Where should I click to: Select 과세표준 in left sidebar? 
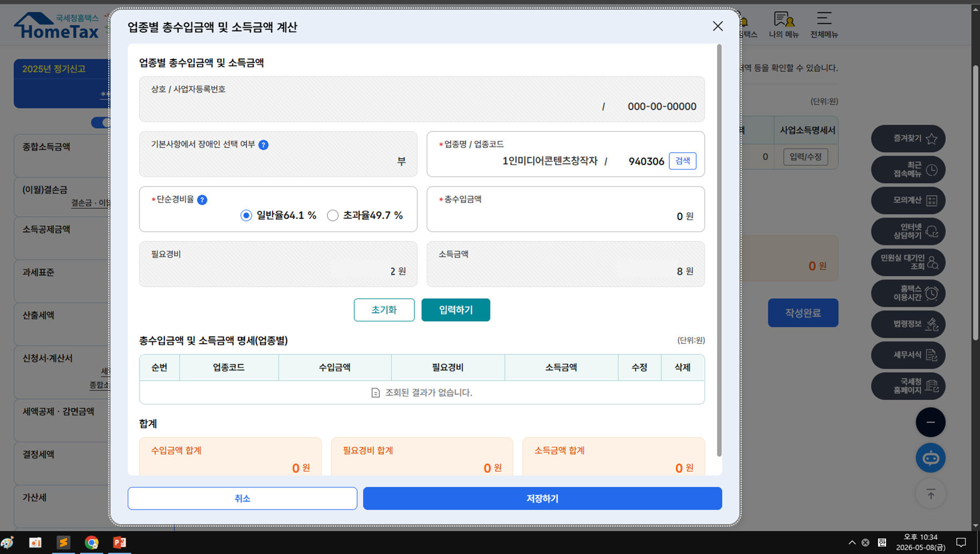tap(38, 272)
